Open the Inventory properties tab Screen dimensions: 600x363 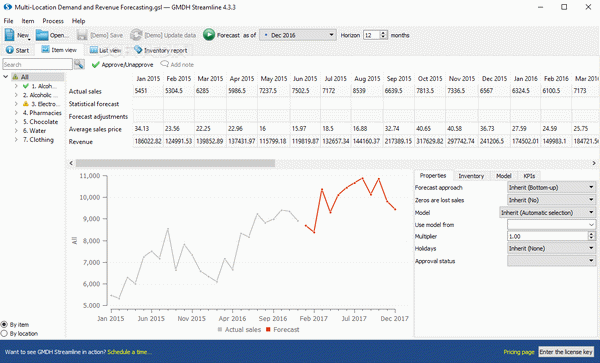[x=471, y=176]
